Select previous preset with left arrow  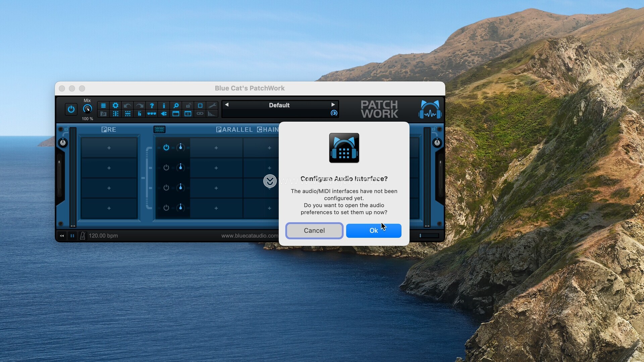coord(227,105)
